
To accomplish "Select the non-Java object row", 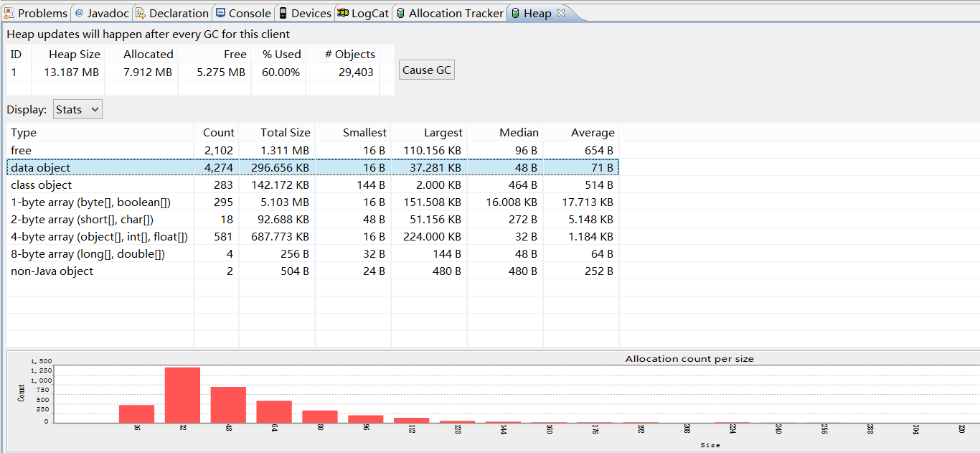I will pos(313,271).
